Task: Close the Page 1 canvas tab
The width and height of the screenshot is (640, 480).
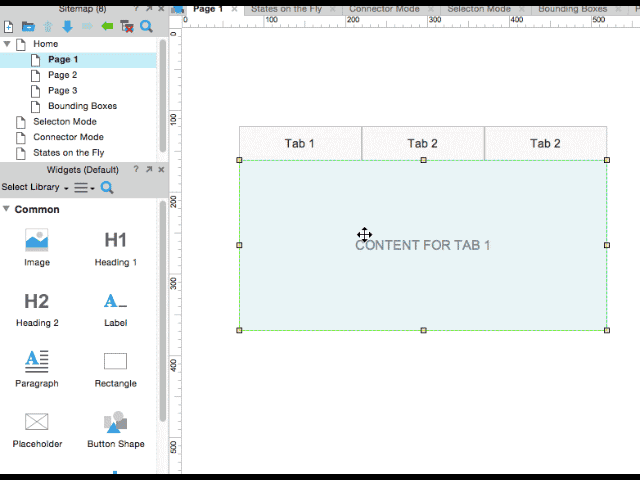Action: [x=234, y=9]
